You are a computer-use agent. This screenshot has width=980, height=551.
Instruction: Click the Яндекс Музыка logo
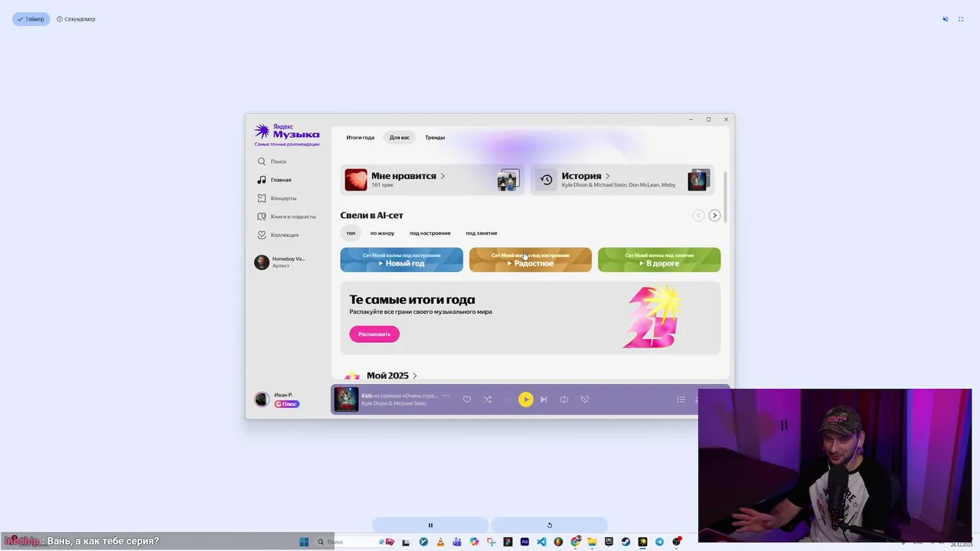[287, 132]
